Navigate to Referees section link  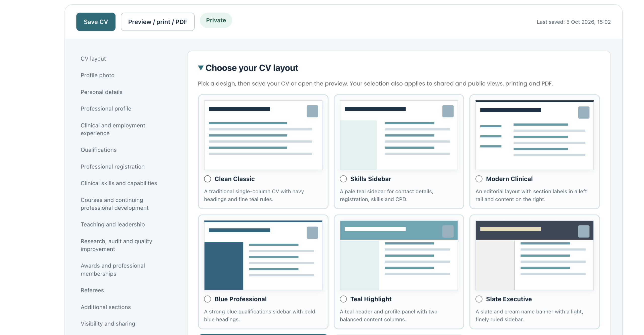pos(92,290)
